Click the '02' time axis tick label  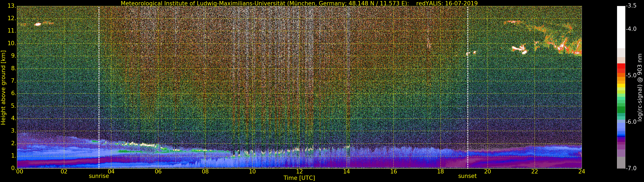point(64,171)
